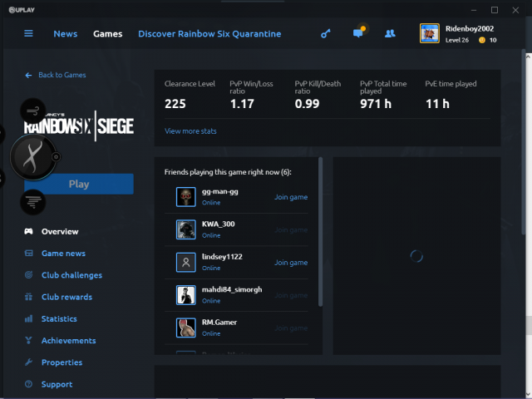
Task: Open Properties section
Action: point(62,362)
